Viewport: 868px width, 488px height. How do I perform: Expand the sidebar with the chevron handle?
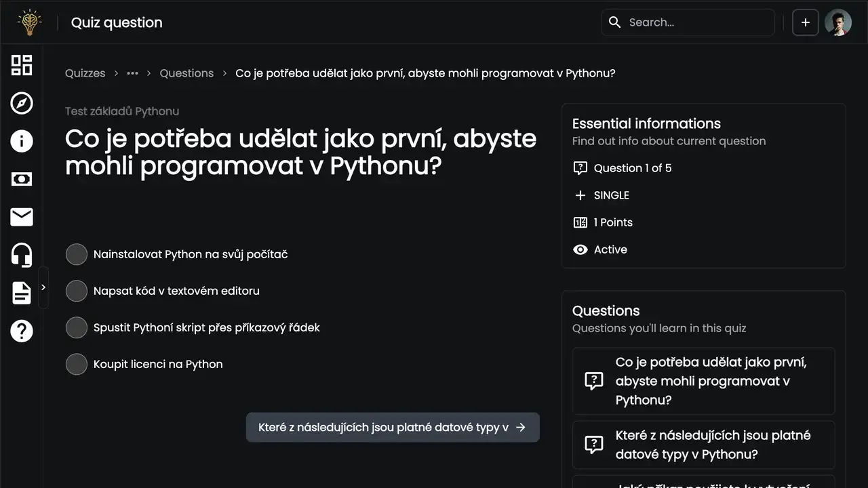[x=43, y=287]
